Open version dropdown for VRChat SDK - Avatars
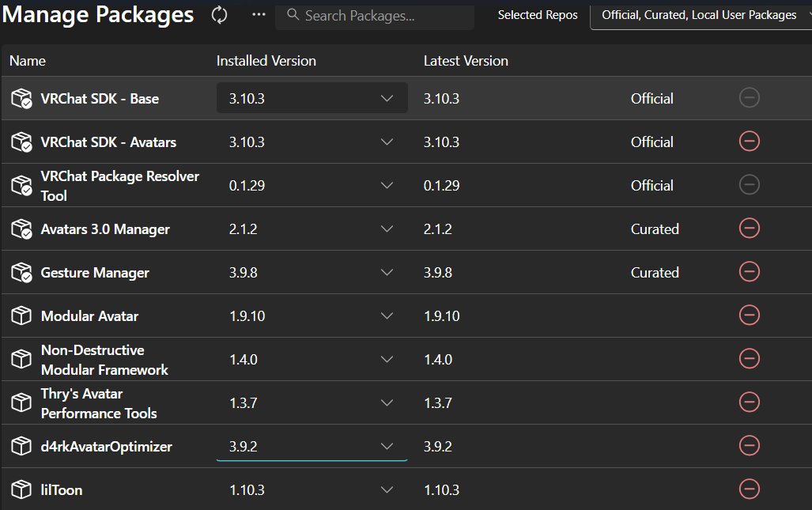Viewport: 812px width, 510px height. point(312,142)
